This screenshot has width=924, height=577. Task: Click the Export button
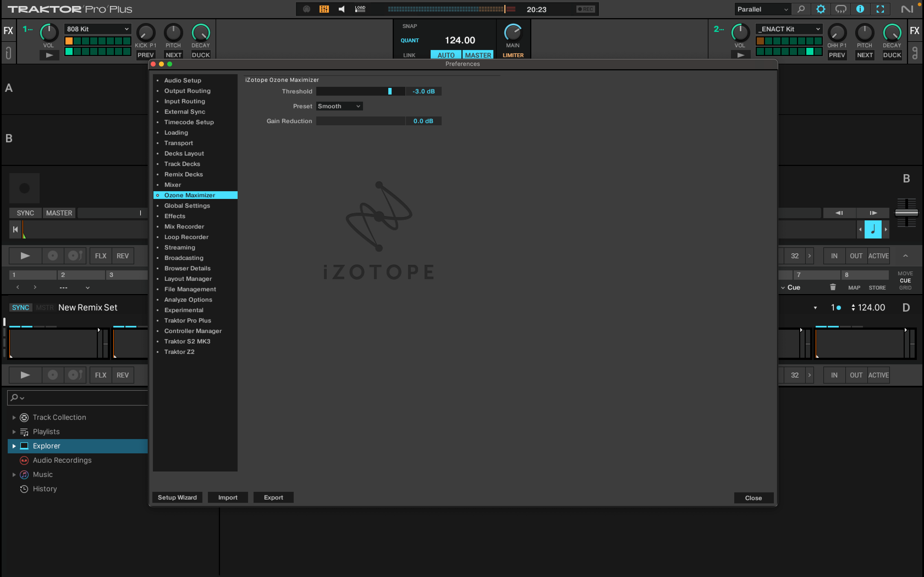click(x=273, y=497)
